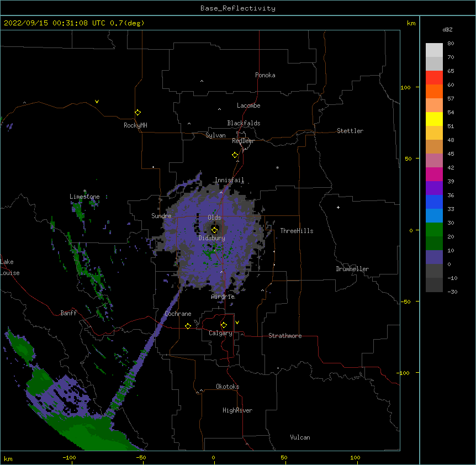The image size is (476, 465).
Task: Click the RedDeer city label
Action: point(243,141)
